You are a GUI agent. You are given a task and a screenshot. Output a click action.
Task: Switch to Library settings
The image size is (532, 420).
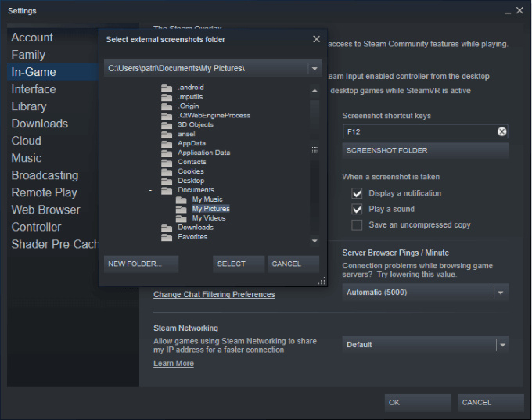pyautogui.click(x=29, y=106)
